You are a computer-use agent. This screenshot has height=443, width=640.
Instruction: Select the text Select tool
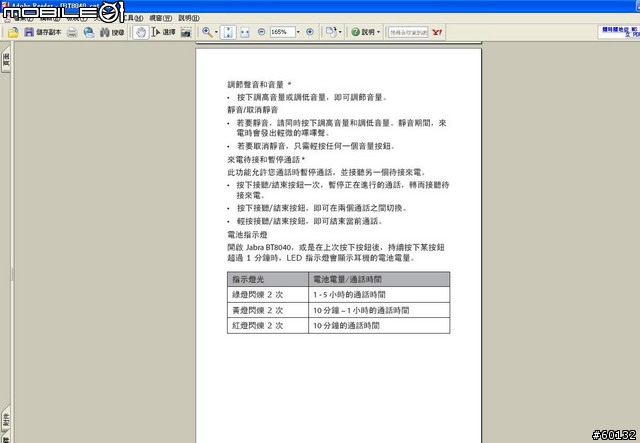tap(156, 32)
